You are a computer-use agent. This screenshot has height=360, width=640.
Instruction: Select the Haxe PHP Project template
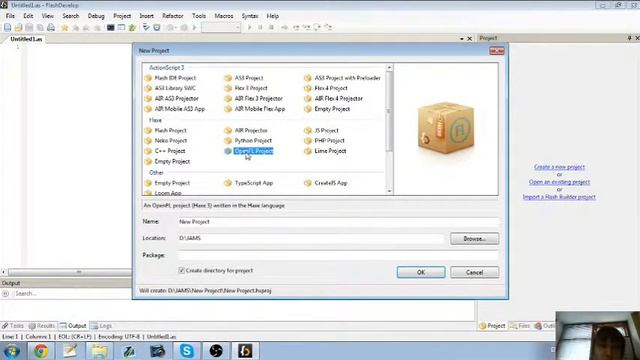324,140
